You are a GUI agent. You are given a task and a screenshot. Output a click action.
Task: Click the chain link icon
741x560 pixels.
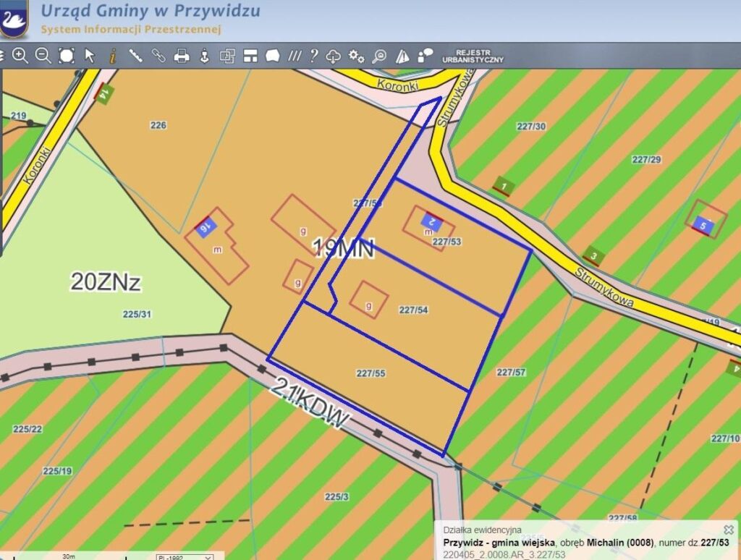pos(158,56)
